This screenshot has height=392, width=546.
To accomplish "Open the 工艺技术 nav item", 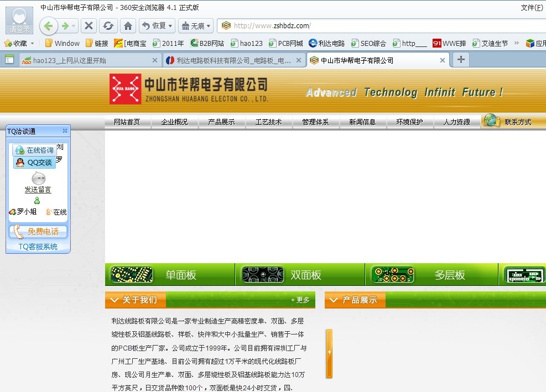I will coord(268,122).
